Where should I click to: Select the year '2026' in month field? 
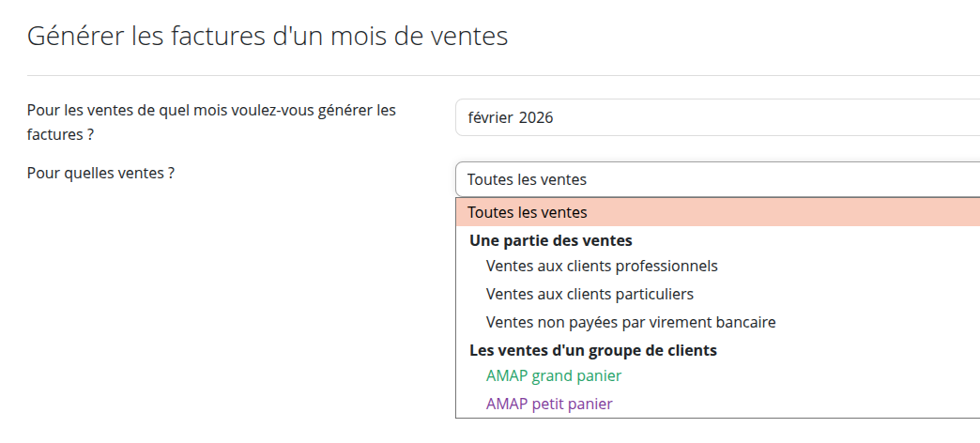pyautogui.click(x=536, y=118)
